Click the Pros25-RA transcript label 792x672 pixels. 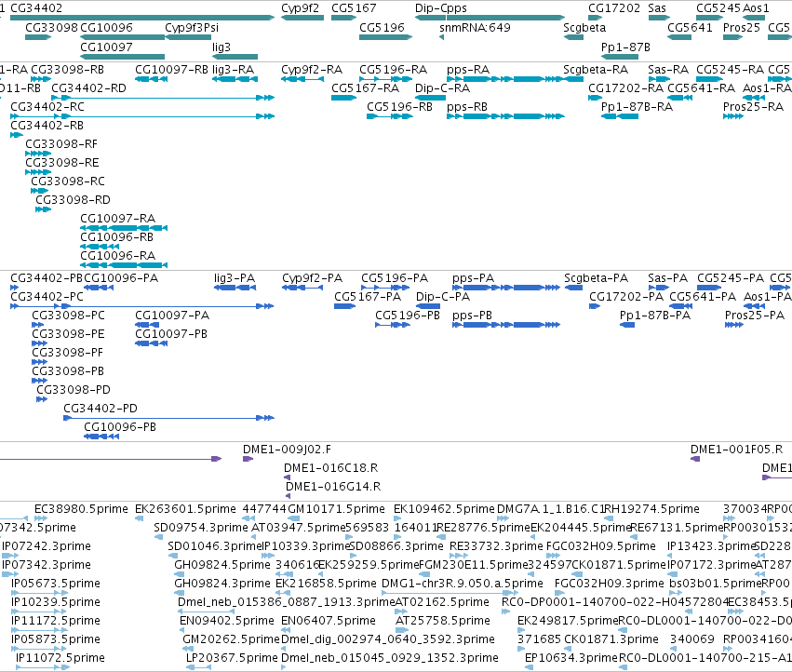pyautogui.click(x=753, y=107)
